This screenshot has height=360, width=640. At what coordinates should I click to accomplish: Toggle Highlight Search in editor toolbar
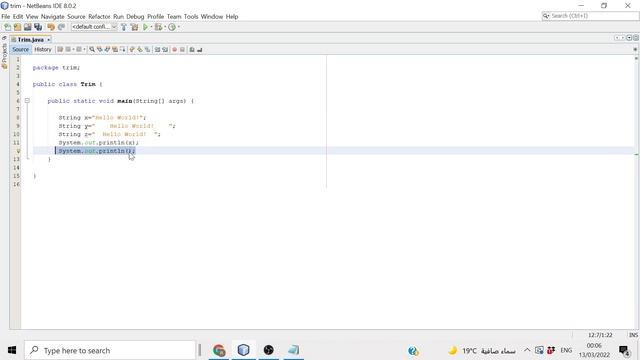tap(115, 49)
